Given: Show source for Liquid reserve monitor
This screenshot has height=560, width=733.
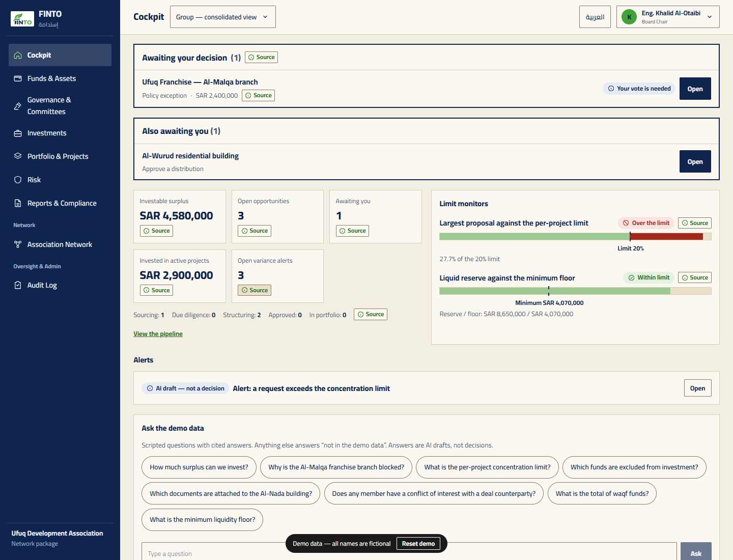Looking at the screenshot, I should 695,277.
